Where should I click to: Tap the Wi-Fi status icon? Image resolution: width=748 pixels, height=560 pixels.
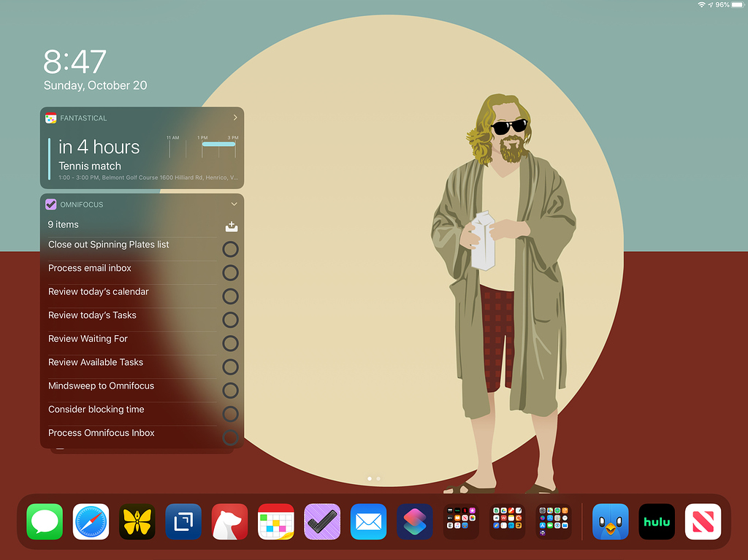pyautogui.click(x=701, y=5)
